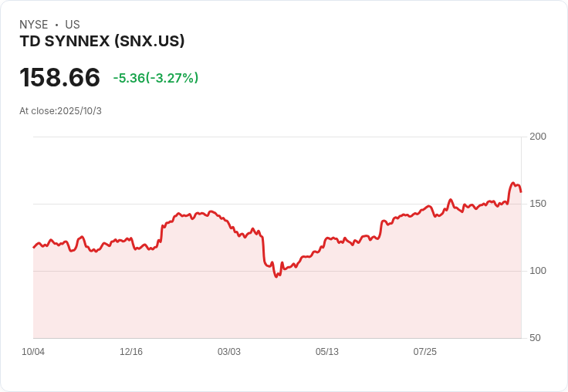568x392 pixels.
Task: Select the 12/16 date on the x-axis
Action: point(131,352)
